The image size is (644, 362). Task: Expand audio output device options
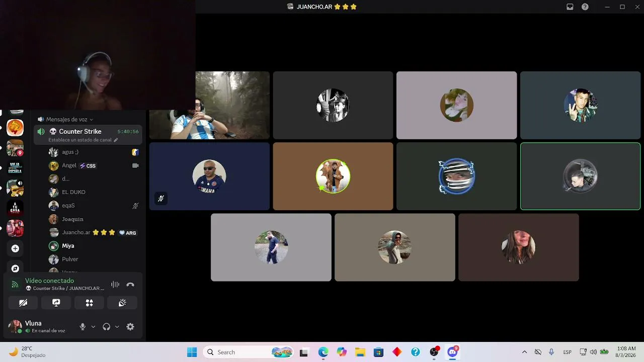coord(117,327)
